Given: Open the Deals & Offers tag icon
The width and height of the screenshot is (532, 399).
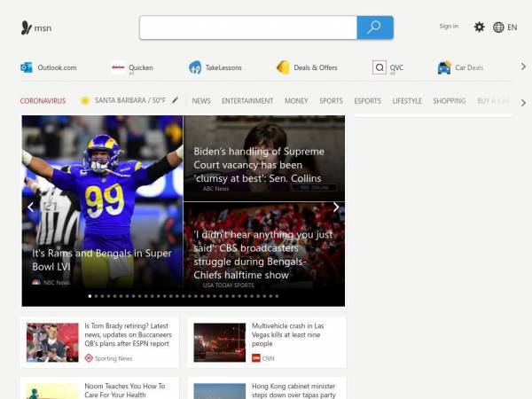Looking at the screenshot, I should (283, 67).
